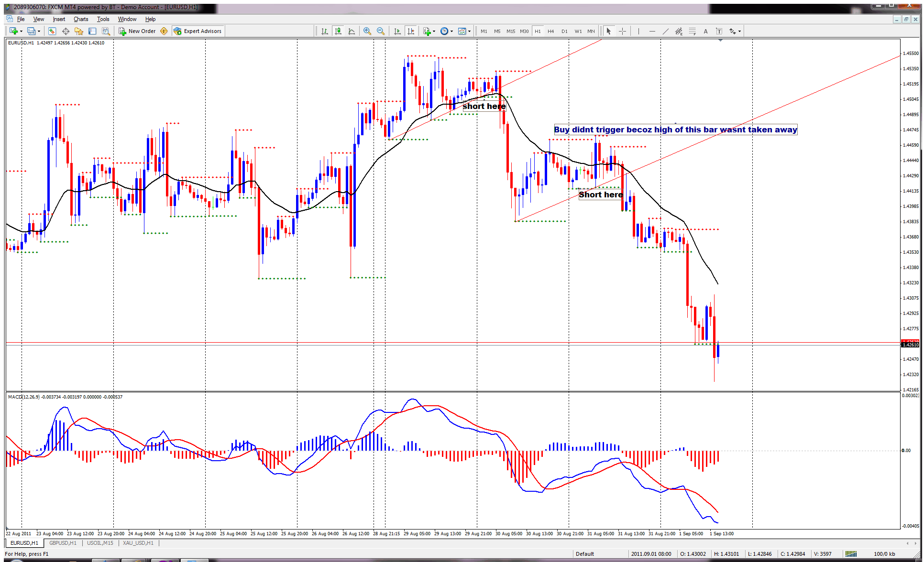Select the MN timeframe
Image resolution: width=924 pixels, height=562 pixels.
tap(591, 31)
